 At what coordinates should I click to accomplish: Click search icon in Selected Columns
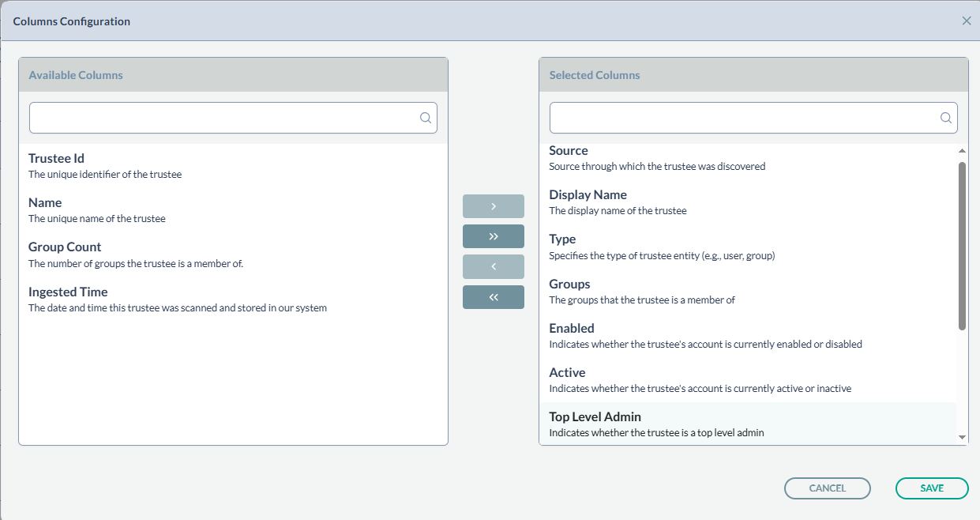coord(945,118)
